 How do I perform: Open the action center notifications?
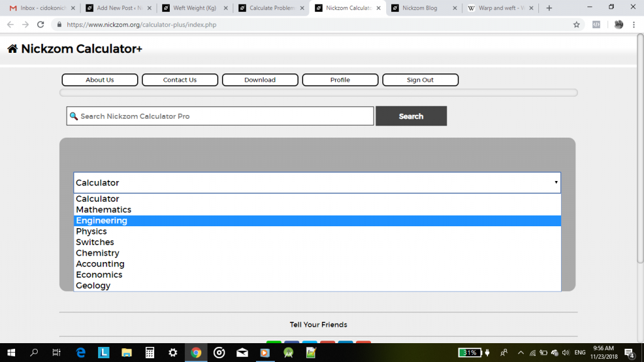[x=629, y=353]
